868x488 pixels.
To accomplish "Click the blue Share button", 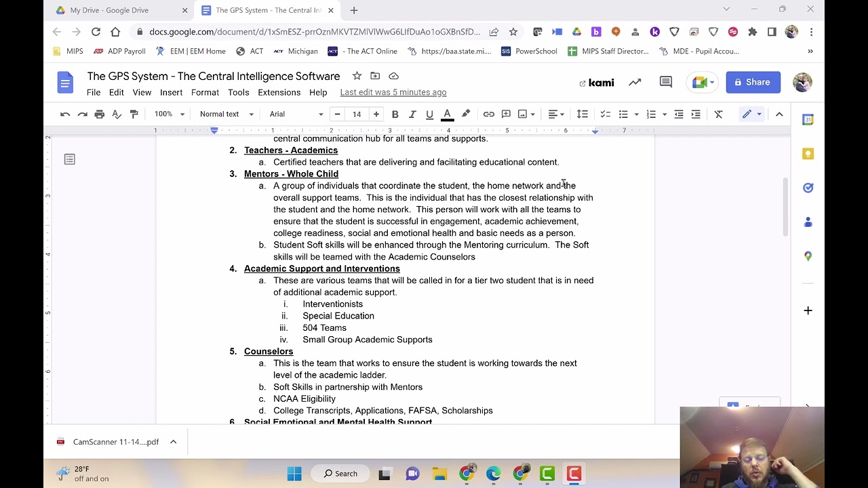I will 752,82.
